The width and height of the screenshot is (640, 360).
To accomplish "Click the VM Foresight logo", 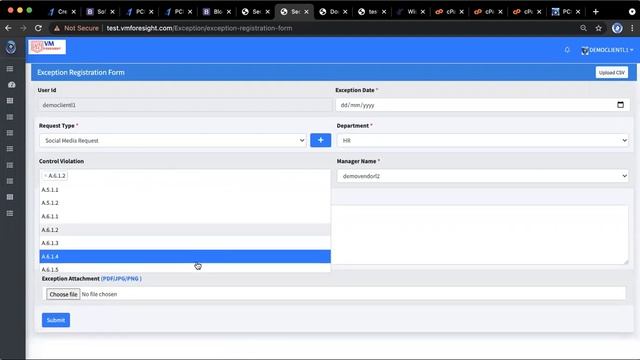I will coord(47,47).
